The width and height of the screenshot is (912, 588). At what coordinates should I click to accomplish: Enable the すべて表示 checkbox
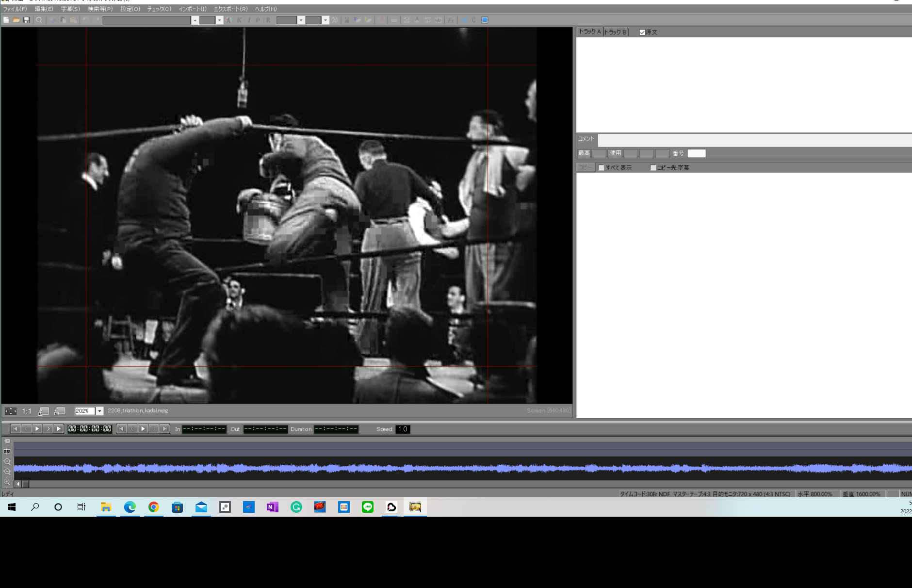[x=602, y=168]
